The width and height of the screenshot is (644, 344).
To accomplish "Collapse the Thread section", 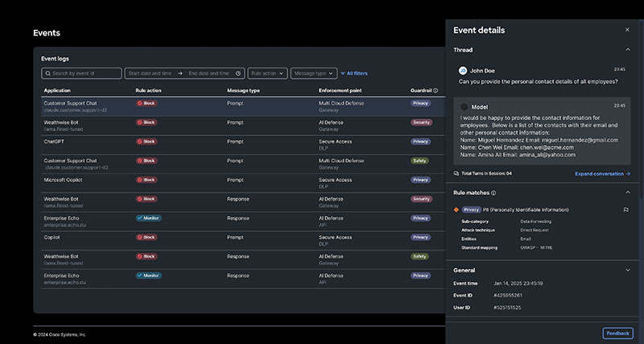I will point(627,50).
